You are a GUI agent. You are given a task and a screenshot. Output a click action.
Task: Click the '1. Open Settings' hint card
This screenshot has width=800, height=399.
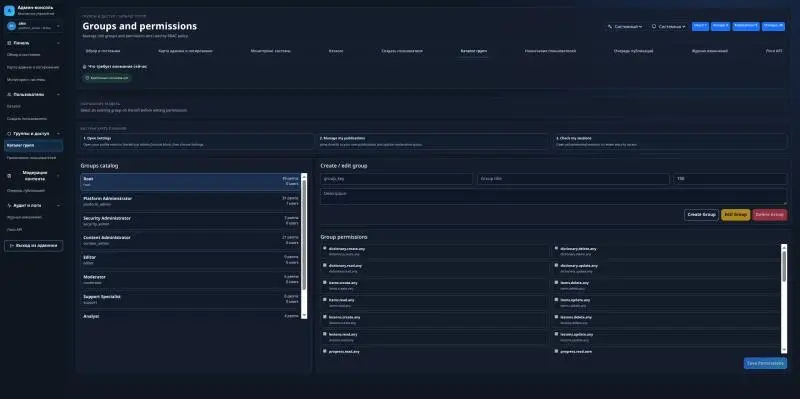click(197, 141)
